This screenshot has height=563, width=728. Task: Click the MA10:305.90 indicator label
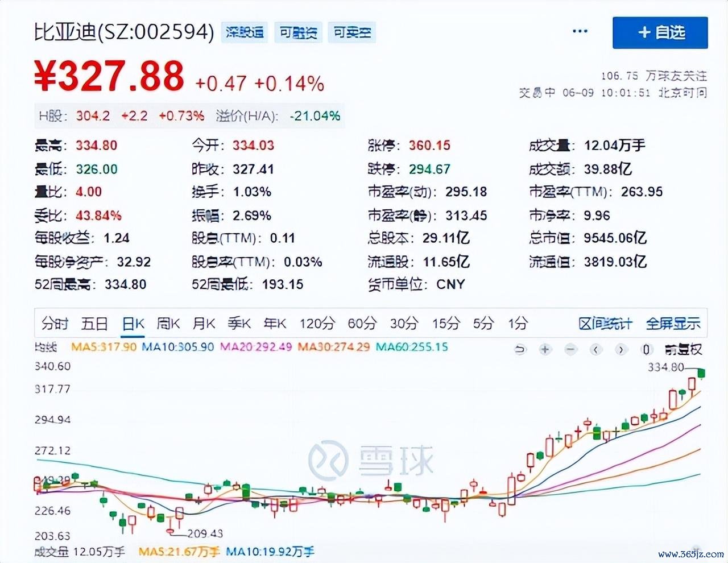pos(177,346)
